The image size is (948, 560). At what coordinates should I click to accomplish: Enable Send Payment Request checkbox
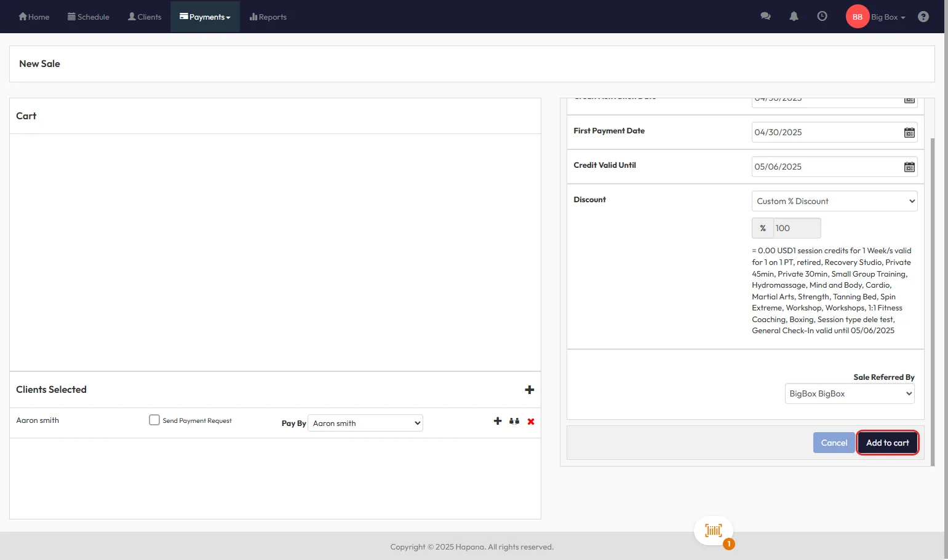point(154,420)
